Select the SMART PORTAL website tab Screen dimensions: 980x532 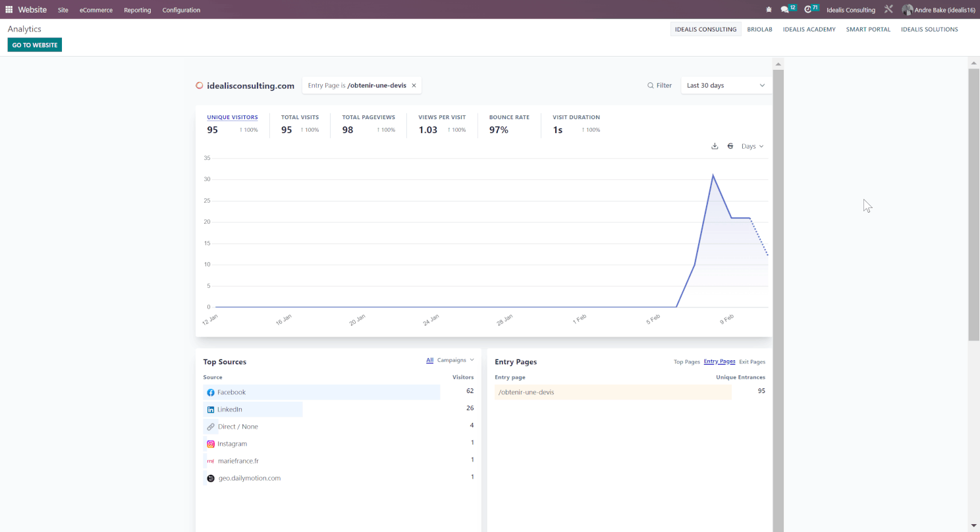[868, 29]
